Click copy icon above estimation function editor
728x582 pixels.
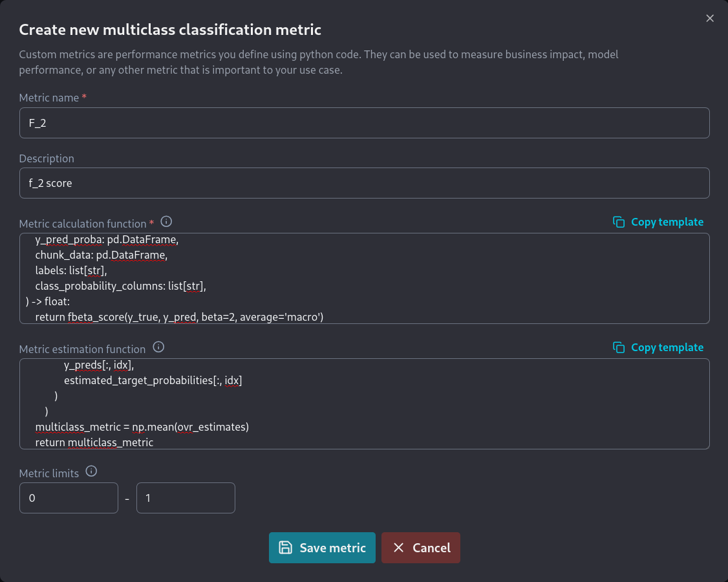(619, 347)
